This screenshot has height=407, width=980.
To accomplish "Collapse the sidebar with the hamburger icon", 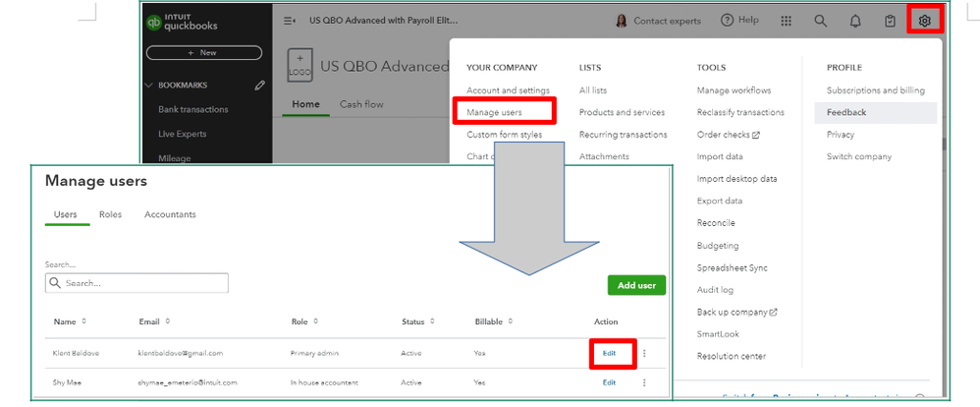I will click(x=290, y=21).
